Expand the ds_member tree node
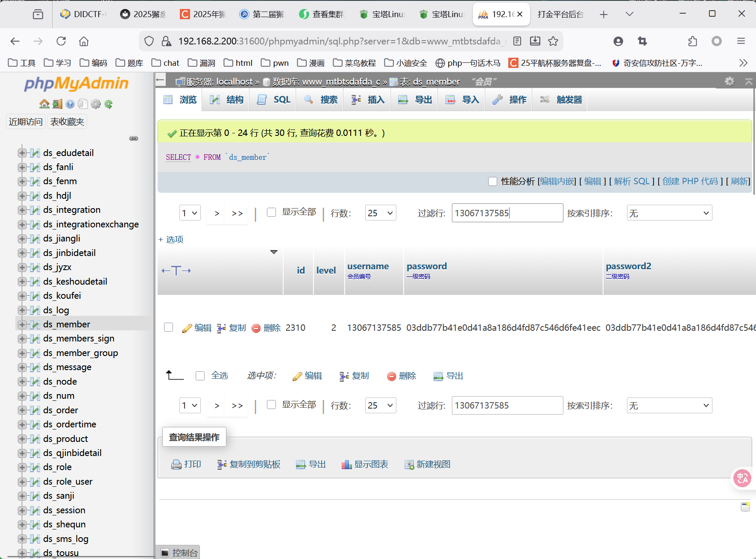This screenshot has height=559, width=756. pyautogui.click(x=22, y=324)
